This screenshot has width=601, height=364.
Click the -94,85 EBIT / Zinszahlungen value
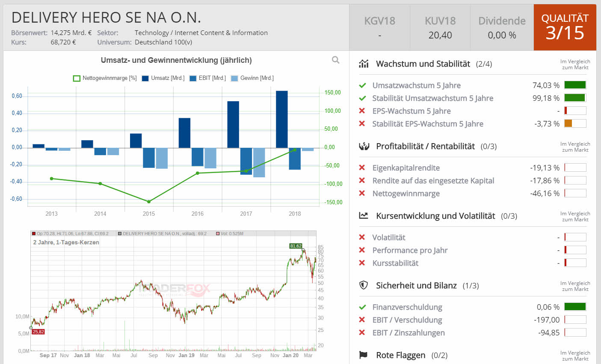tap(549, 333)
